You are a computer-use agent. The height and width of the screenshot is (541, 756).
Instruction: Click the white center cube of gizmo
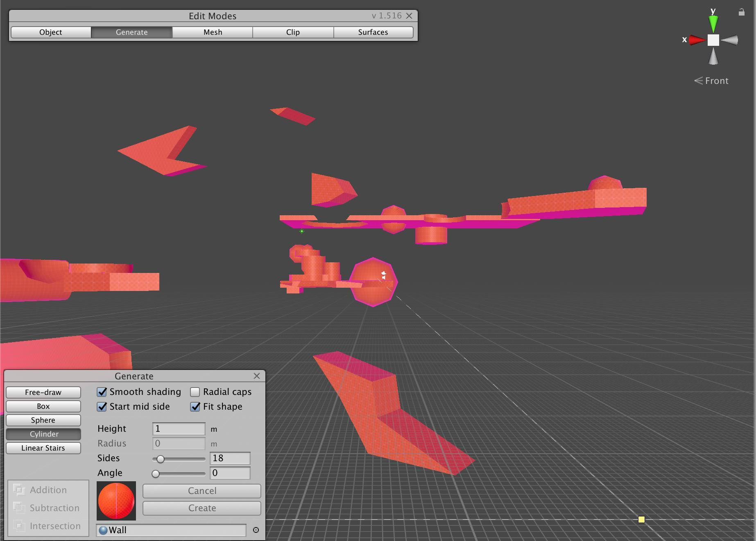[713, 40]
